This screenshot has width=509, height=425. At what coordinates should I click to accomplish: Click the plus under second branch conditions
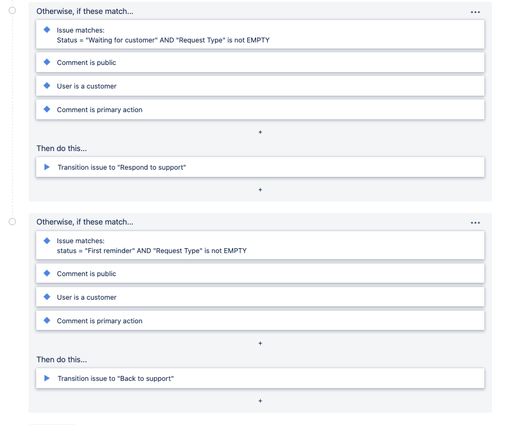tap(260, 343)
